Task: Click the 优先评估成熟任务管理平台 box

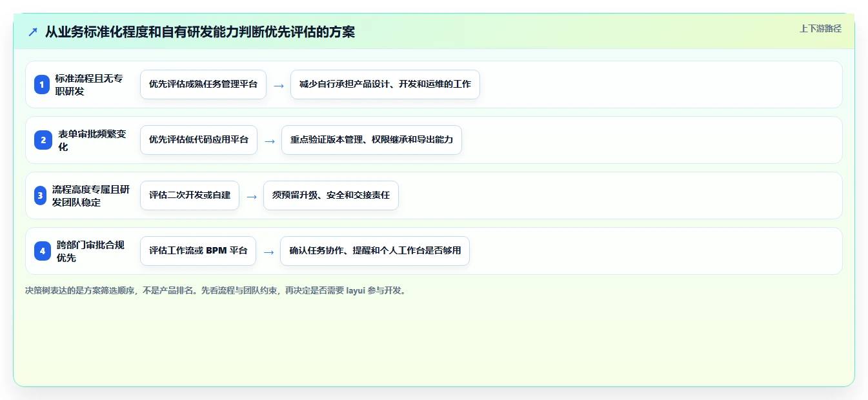Action: click(x=203, y=85)
